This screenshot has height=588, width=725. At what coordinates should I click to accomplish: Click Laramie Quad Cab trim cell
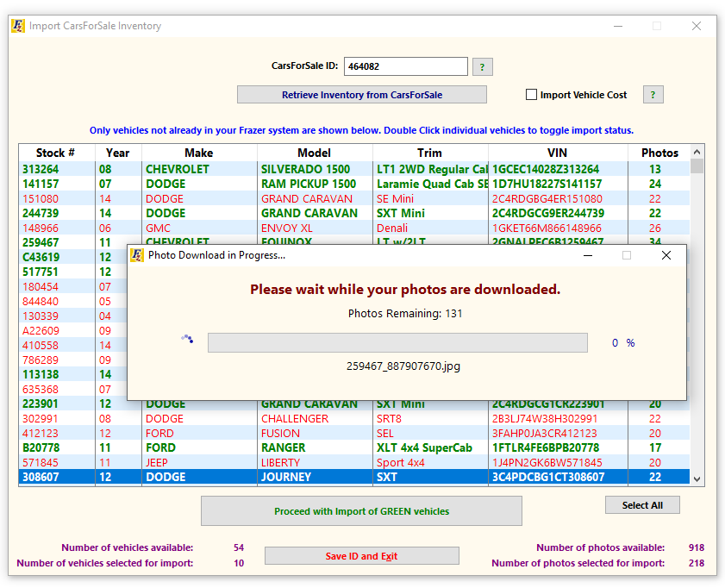coord(432,184)
